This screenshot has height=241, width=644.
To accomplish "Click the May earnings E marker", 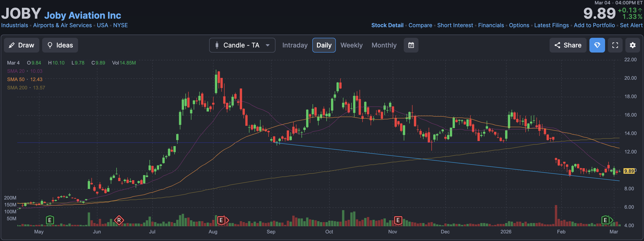I will pyautogui.click(x=50, y=220).
